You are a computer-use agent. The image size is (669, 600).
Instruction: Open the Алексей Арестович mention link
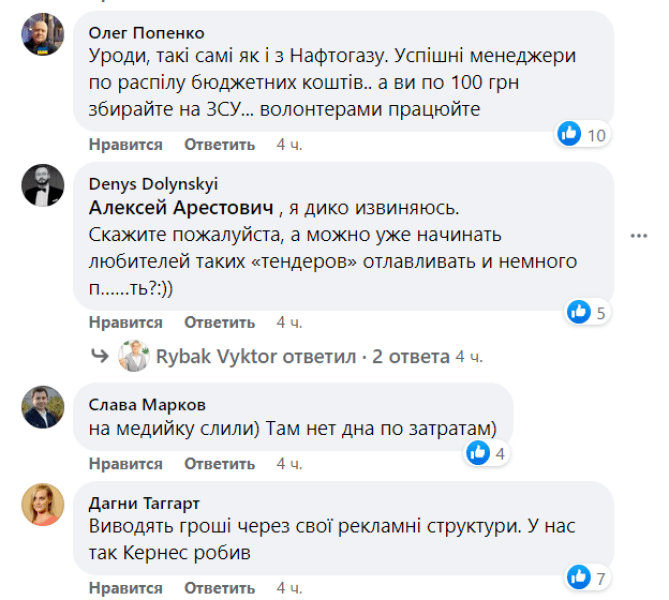pos(180,208)
